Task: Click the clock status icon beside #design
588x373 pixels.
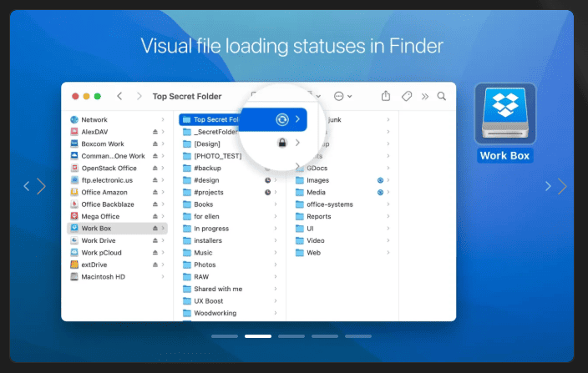Action: [267, 180]
